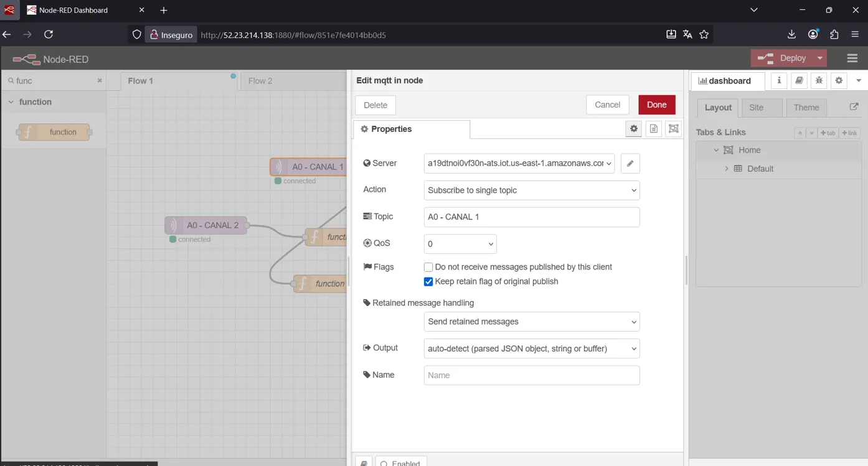Click the Done button
This screenshot has height=466, width=868.
coord(656,105)
